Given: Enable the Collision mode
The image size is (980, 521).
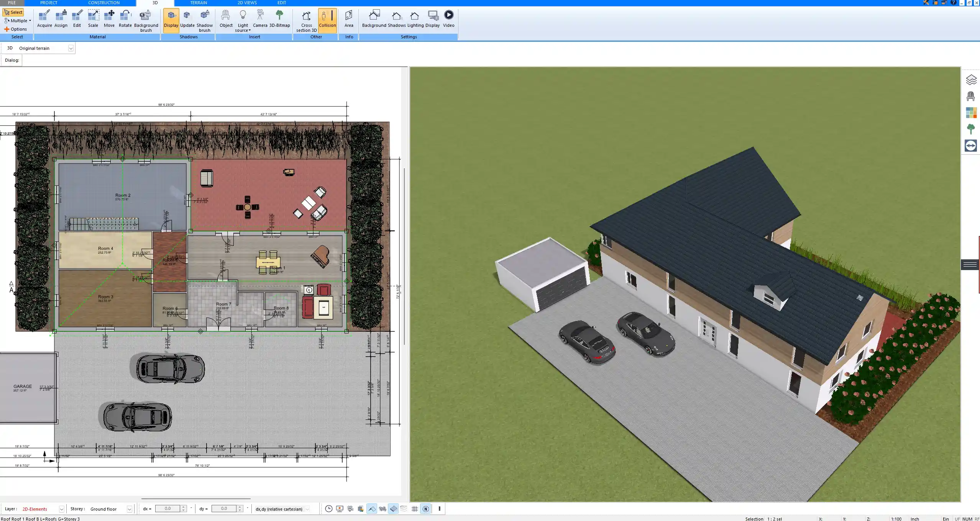Looking at the screenshot, I should (327, 18).
